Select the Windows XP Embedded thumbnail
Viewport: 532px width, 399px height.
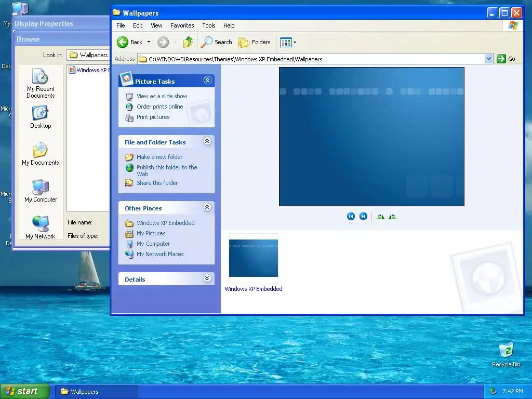pos(254,258)
